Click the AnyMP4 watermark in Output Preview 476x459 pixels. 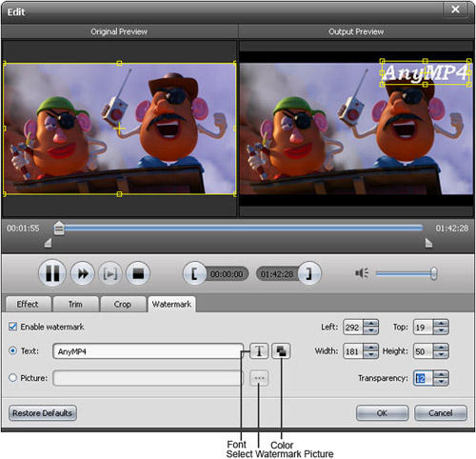pos(426,72)
